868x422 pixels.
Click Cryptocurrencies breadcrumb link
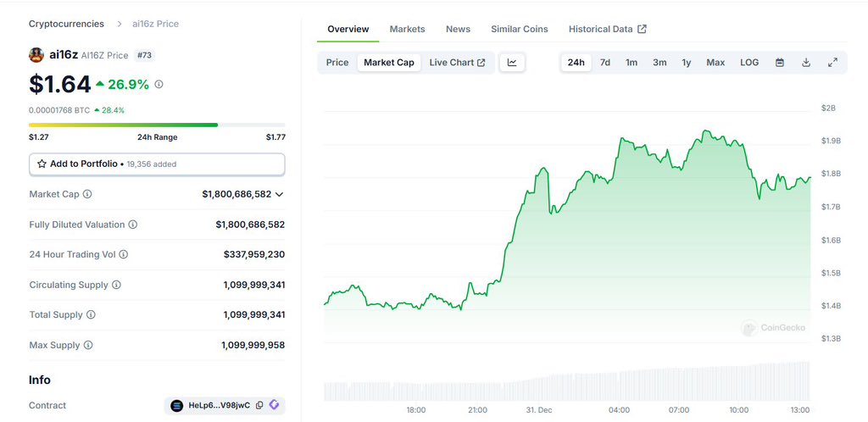66,24
